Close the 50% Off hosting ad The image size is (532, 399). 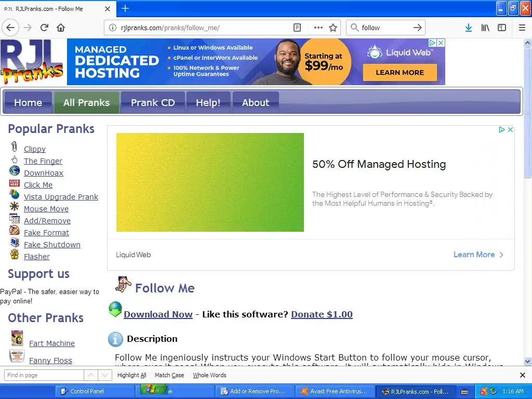coord(510,129)
